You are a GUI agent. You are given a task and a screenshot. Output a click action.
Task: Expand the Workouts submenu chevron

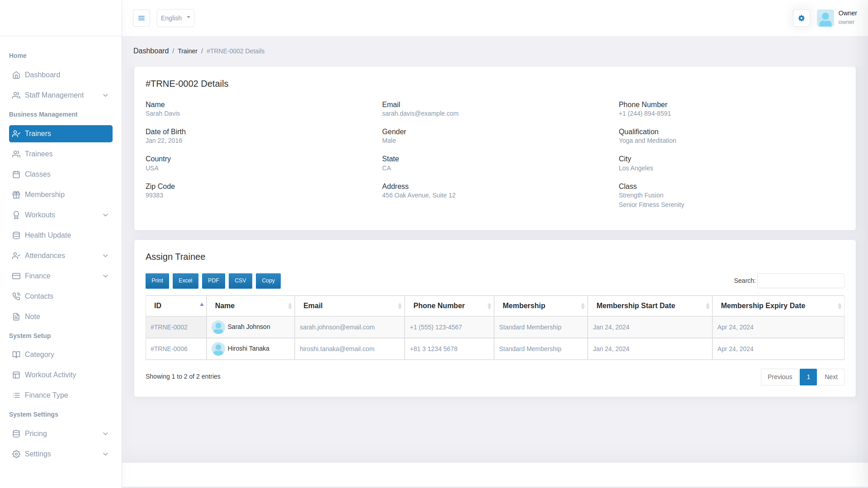click(x=105, y=215)
